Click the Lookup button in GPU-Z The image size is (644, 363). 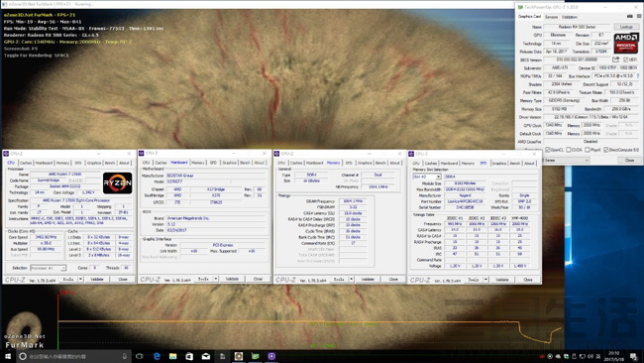tap(626, 27)
